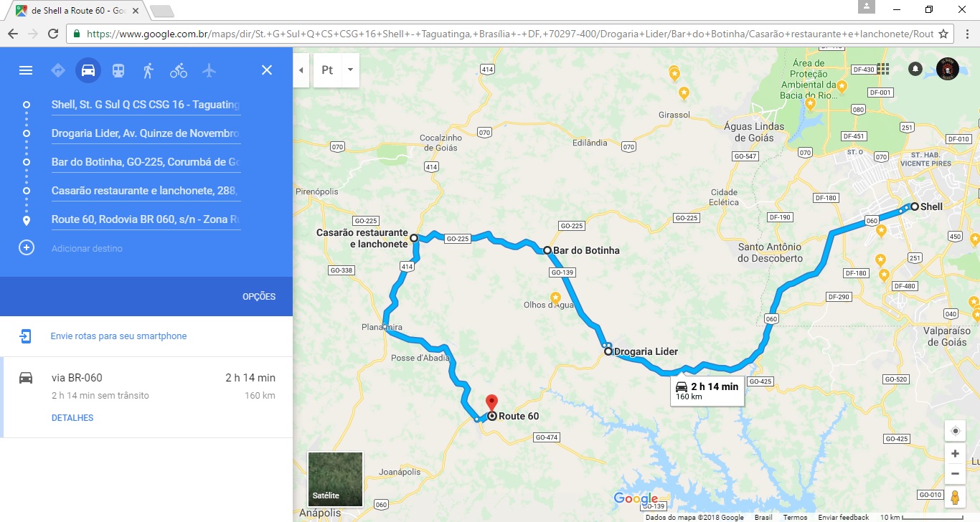This screenshot has width=980, height=522.
Task: Toggle the Satélite map view thumbnail
Action: tap(335, 479)
